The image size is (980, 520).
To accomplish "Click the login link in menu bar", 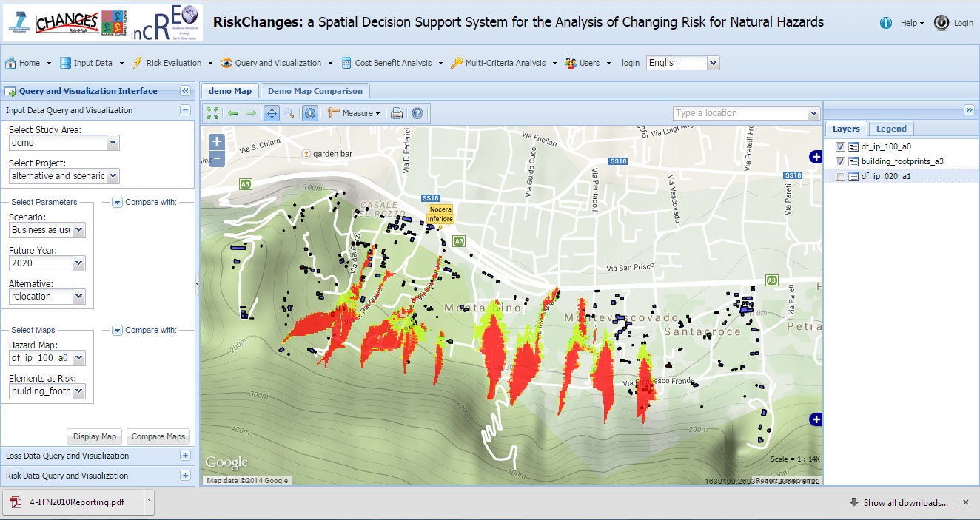I will coord(631,63).
